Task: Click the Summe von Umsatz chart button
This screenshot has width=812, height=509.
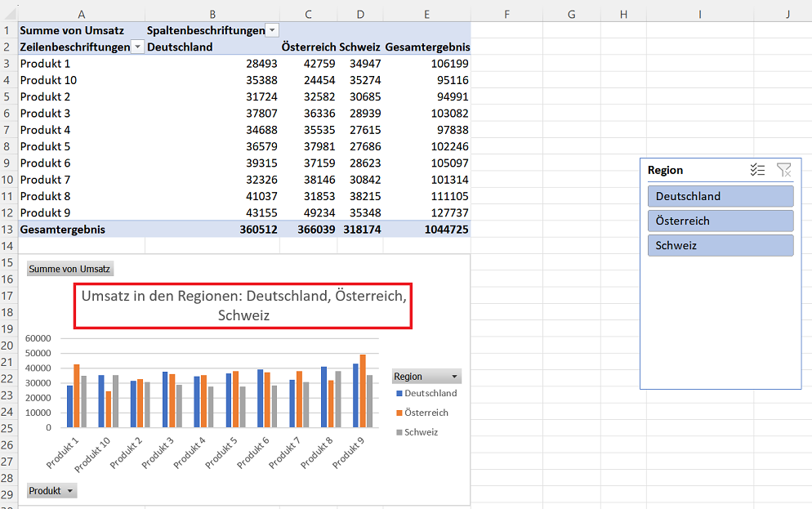Action: coord(69,269)
